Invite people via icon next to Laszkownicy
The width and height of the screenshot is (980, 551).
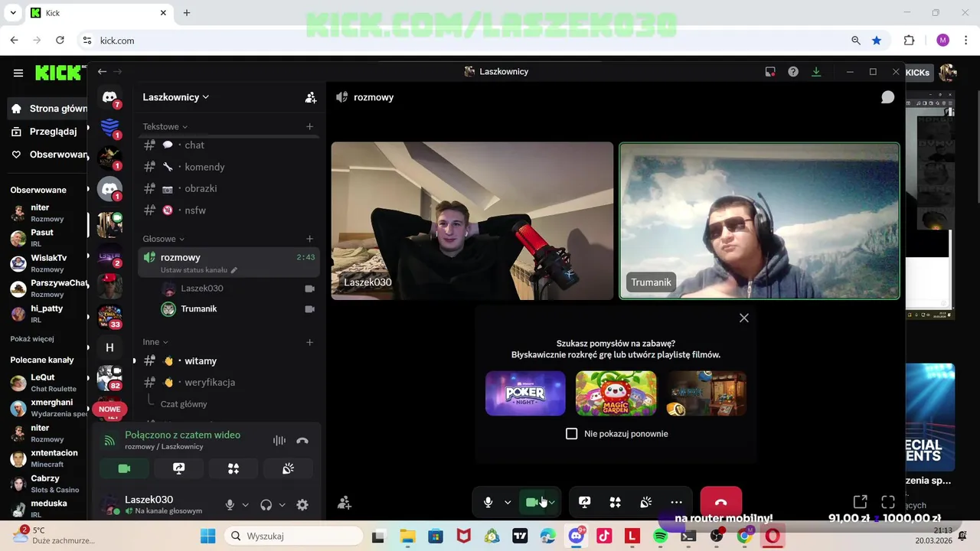[x=310, y=97]
